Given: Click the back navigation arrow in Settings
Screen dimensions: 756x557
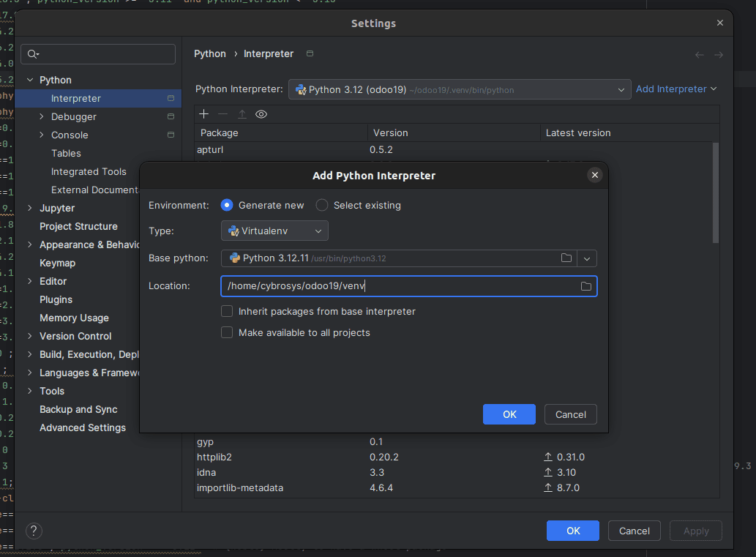Looking at the screenshot, I should click(x=699, y=54).
